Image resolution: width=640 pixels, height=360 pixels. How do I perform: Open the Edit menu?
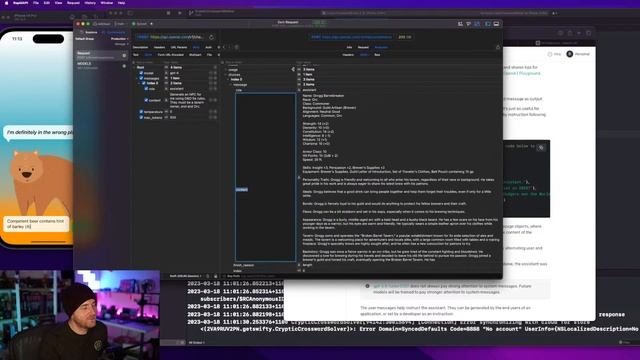[47, 3]
